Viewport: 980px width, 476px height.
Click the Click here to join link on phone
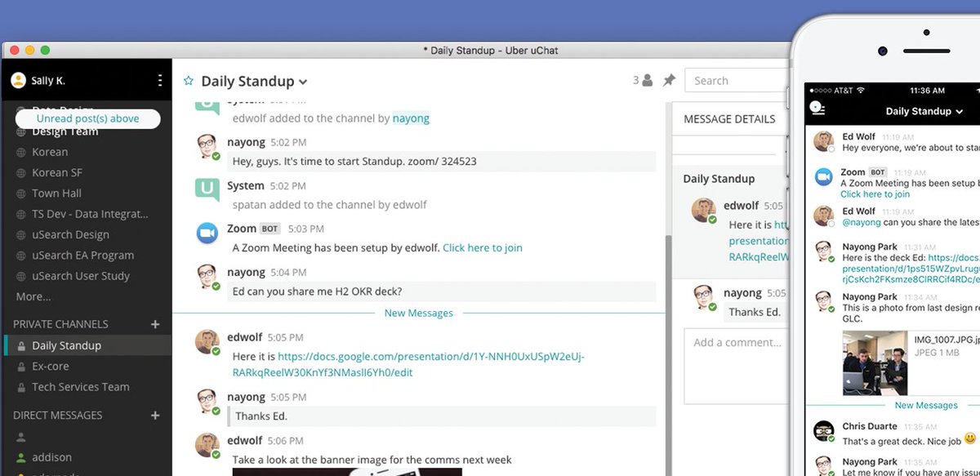pos(875,194)
